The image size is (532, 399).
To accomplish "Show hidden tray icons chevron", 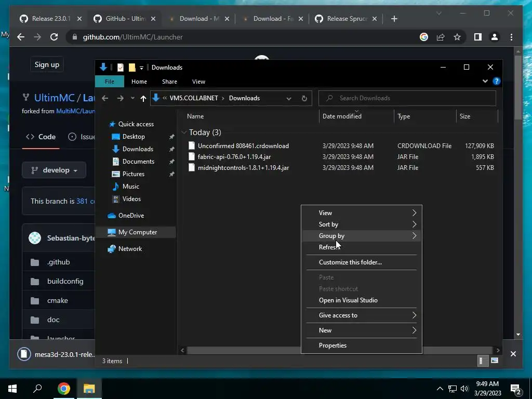I will (440, 389).
